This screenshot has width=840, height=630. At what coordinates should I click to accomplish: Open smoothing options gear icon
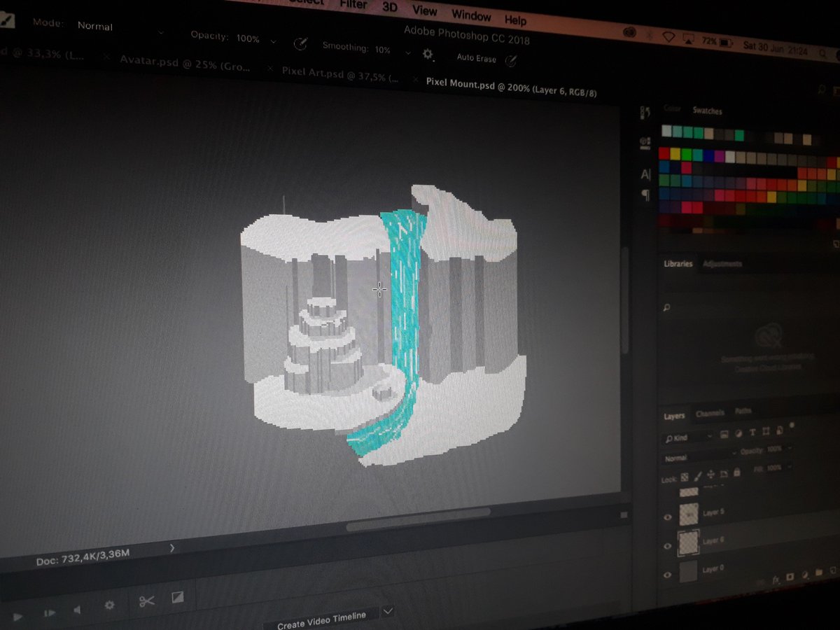coord(428,54)
